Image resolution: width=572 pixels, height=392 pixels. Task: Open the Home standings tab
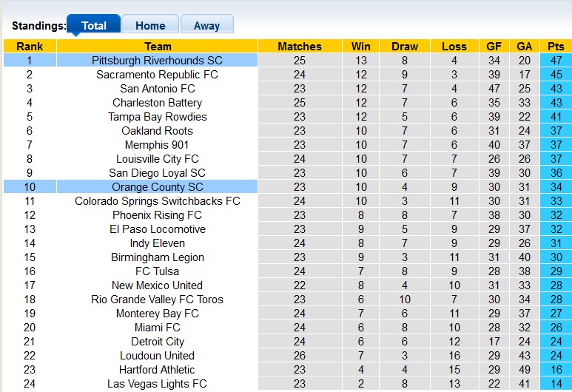pyautogui.click(x=149, y=25)
